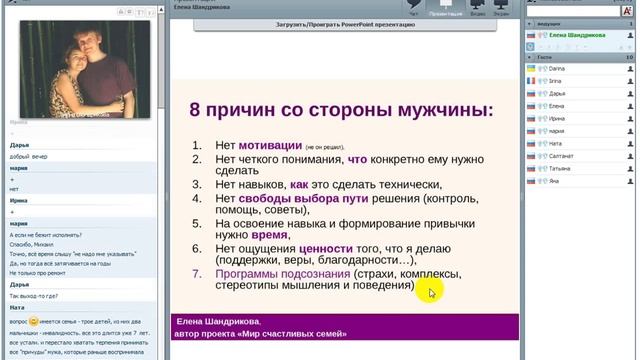Viewport: 640px width, 360px height.
Task: Click the font size A icon
Action: tap(627, 11)
